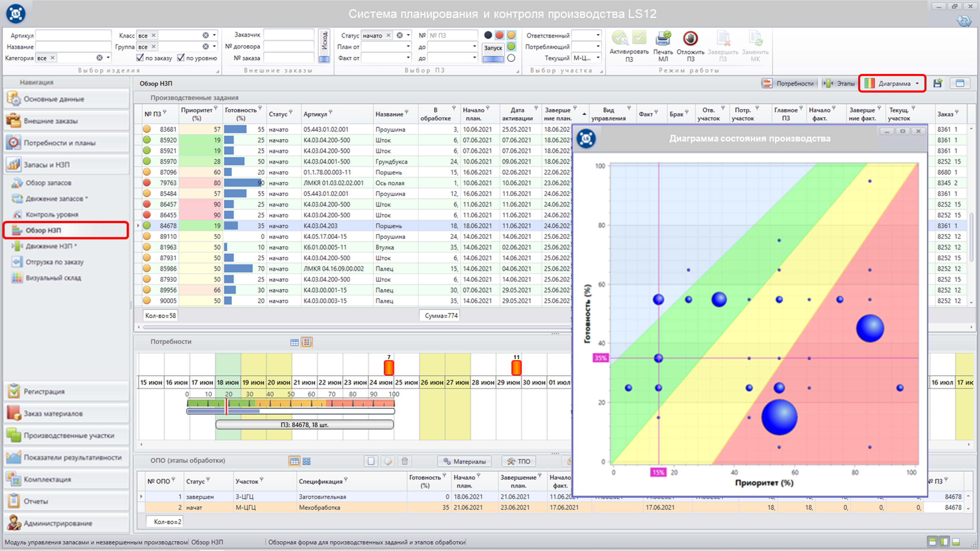
Task: Toggle the по заказу checkbox
Action: 140,57
